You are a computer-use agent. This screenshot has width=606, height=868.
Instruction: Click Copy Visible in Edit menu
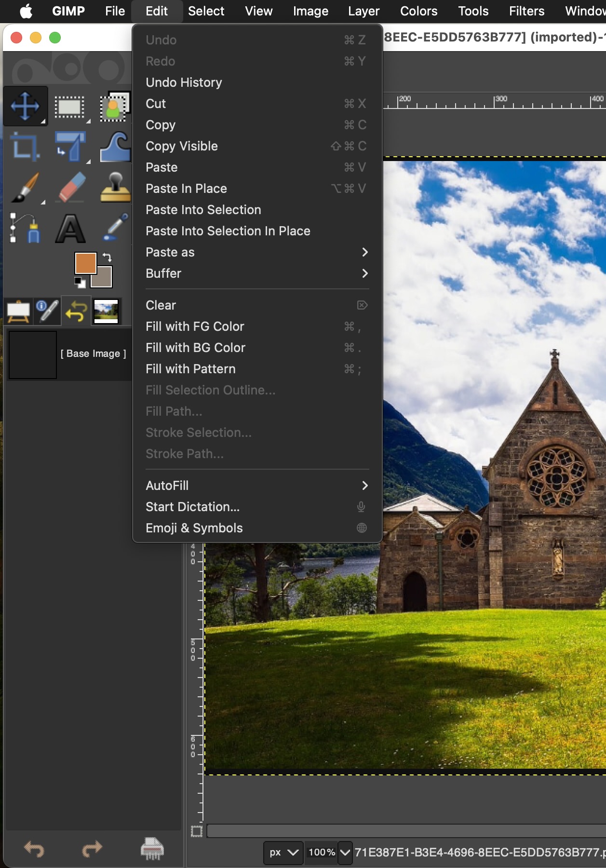point(182,146)
